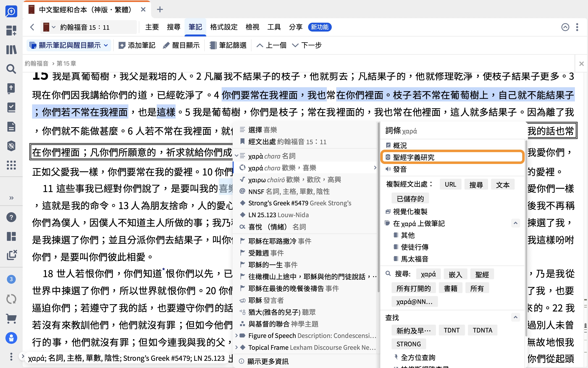Collapse the toolbar with the circled up arrow
Screen dimensions: 588x368
pos(565,27)
